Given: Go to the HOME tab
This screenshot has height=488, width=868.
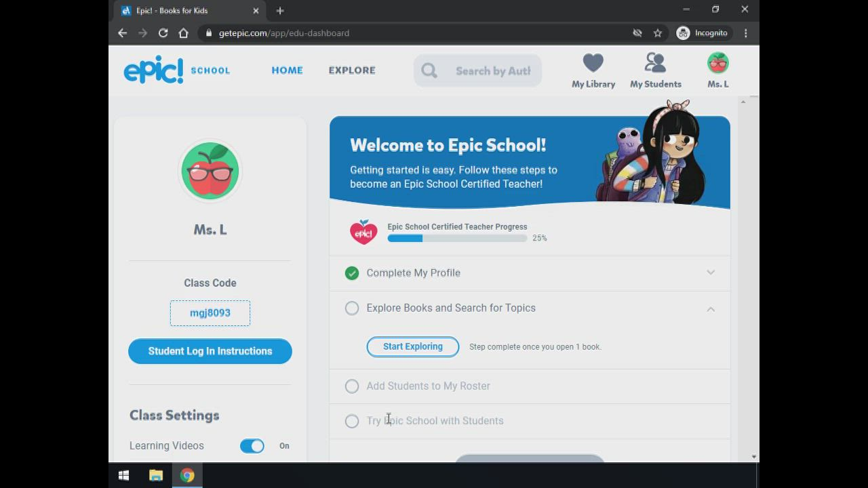Looking at the screenshot, I should (288, 70).
